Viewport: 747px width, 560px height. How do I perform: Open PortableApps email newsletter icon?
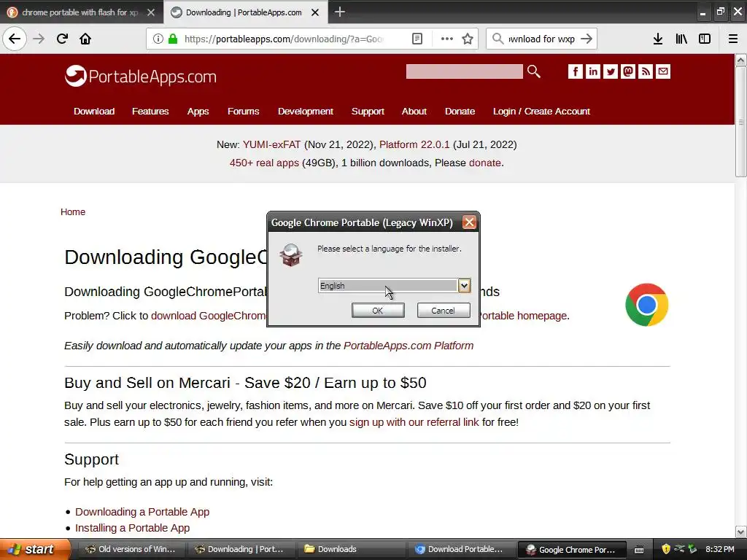[x=663, y=71]
